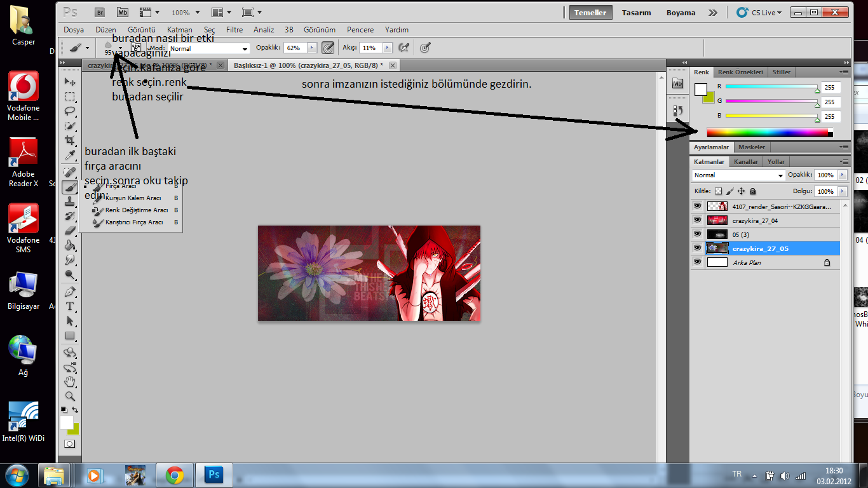
Task: Select the Rectangular Marquee tool
Action: (x=70, y=97)
